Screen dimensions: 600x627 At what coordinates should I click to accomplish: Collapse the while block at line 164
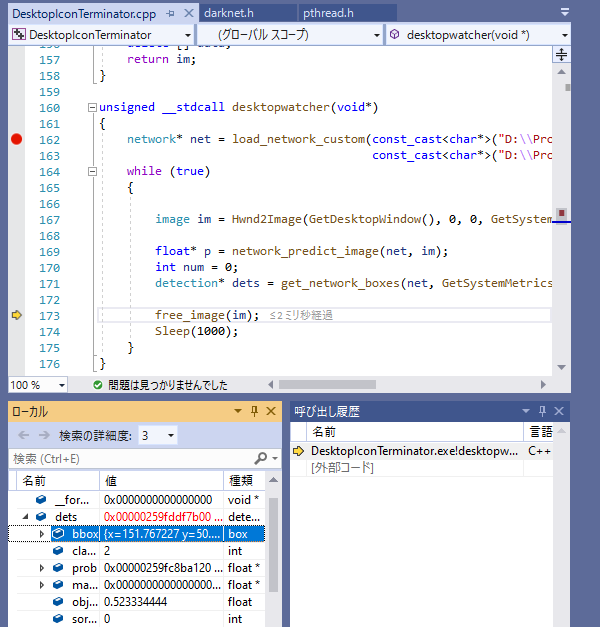(92, 172)
